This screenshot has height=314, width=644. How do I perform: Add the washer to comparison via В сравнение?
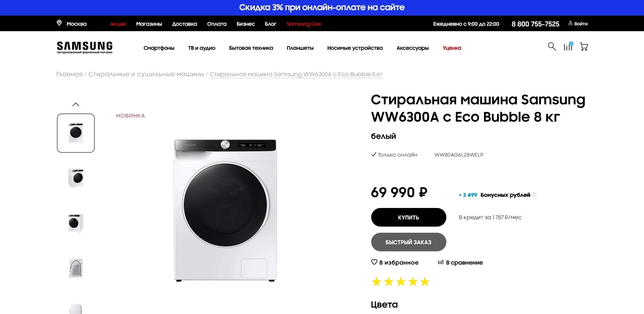tap(464, 263)
